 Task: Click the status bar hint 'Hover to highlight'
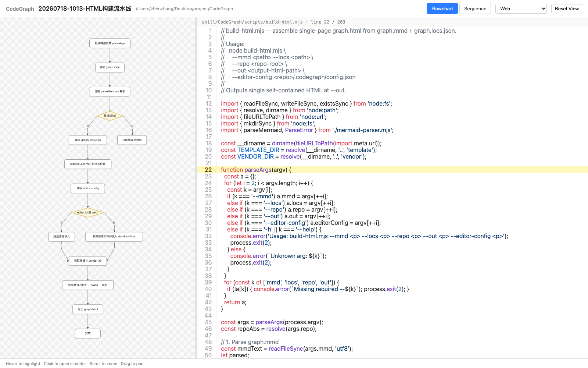pos(23,364)
